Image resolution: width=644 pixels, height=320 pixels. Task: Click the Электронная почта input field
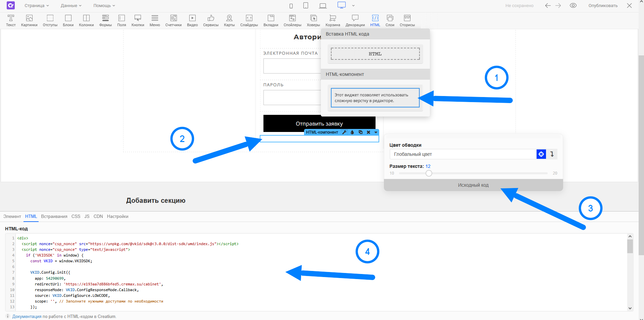tap(292, 66)
